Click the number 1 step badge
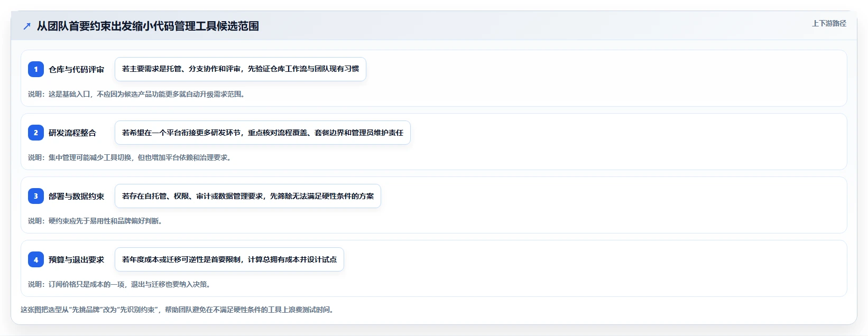This screenshot has width=868, height=336. (x=36, y=69)
